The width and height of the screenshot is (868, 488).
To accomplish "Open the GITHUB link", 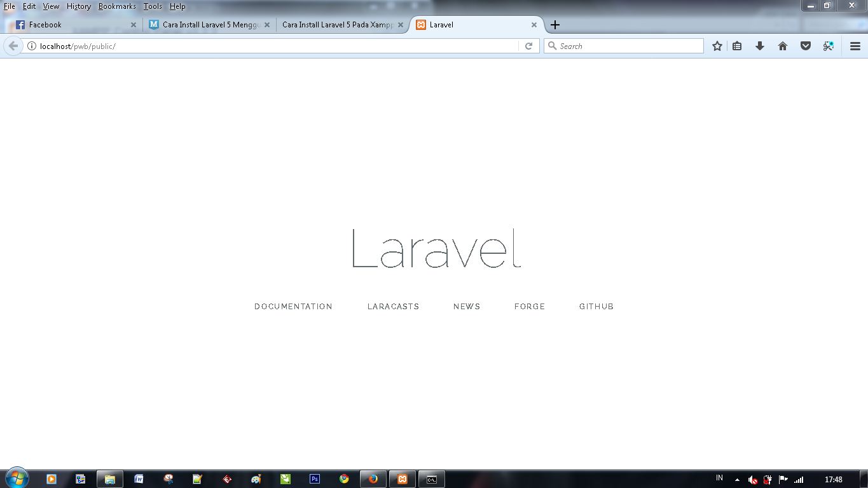I will (x=596, y=307).
